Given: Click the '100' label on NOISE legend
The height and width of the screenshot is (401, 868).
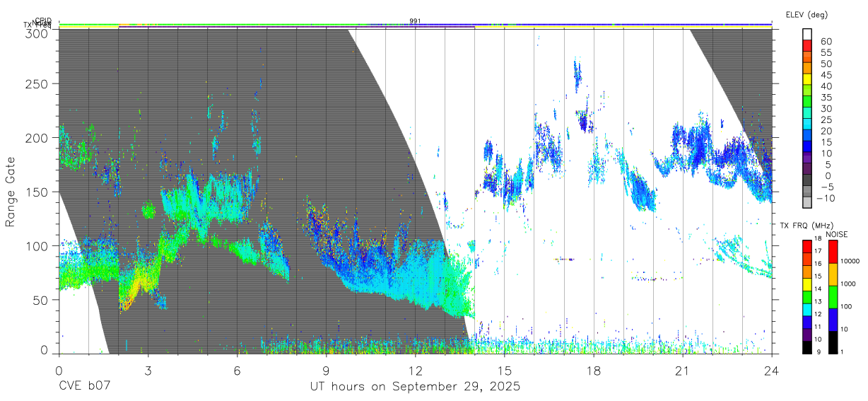Looking at the screenshot, I should pyautogui.click(x=848, y=307).
